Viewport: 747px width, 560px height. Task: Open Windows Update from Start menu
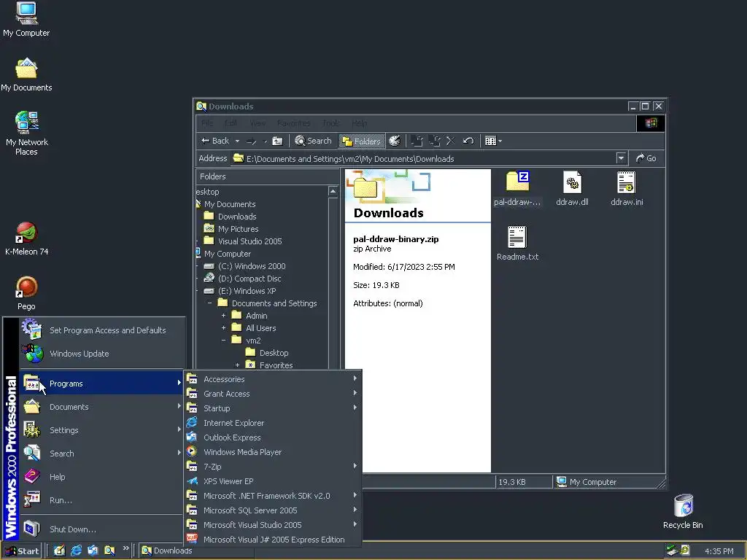point(102,354)
